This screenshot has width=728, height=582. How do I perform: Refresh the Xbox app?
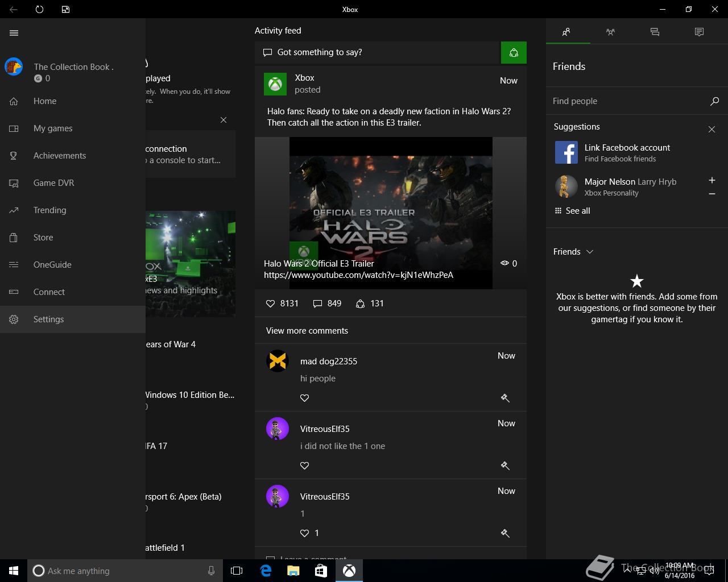point(39,9)
